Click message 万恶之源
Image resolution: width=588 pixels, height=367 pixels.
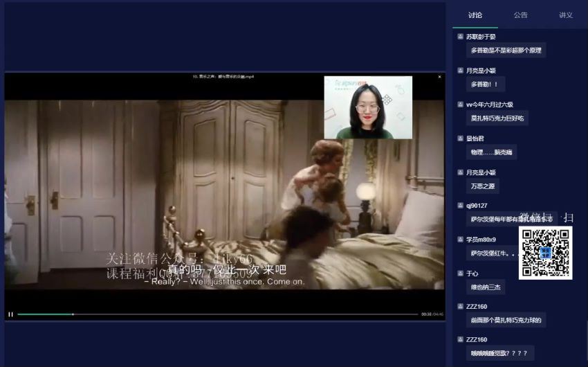click(483, 186)
